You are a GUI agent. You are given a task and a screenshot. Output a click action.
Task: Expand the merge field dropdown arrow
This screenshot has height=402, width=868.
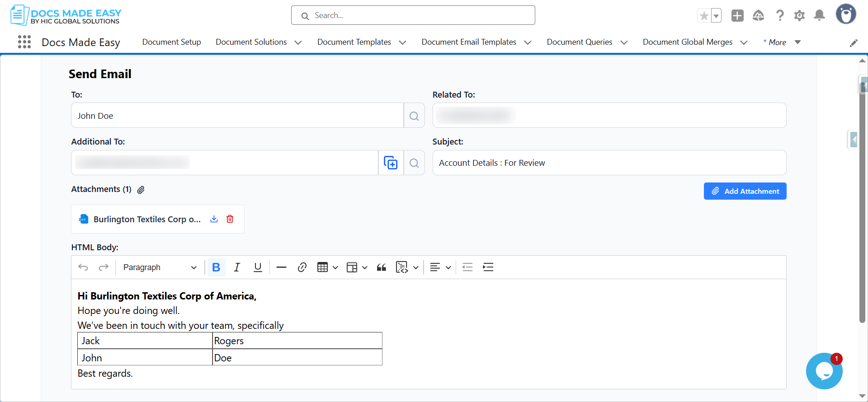coord(416,267)
